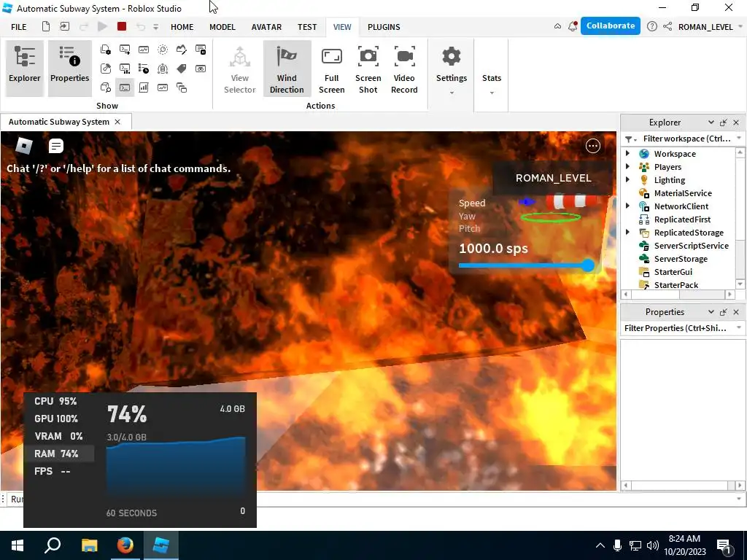Open File Explorer from the taskbar

[x=90, y=545]
